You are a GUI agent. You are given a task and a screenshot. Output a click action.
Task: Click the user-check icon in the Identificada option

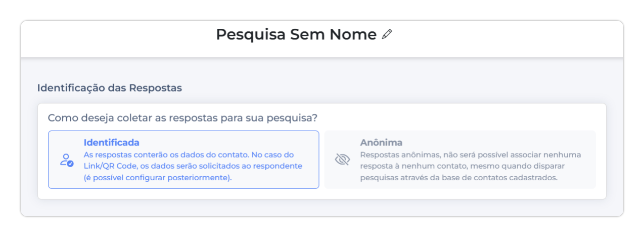click(66, 160)
